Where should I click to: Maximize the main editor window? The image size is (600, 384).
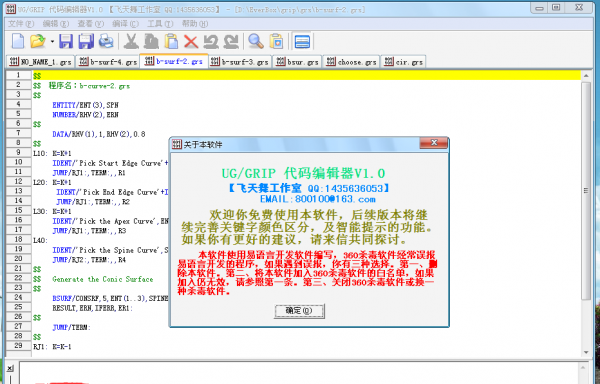[x=556, y=8]
